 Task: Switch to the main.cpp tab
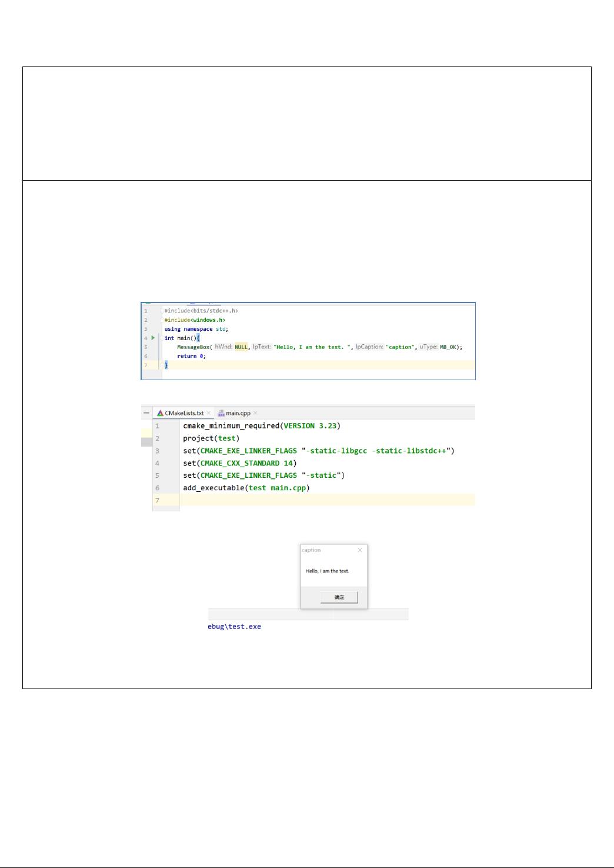click(238, 413)
